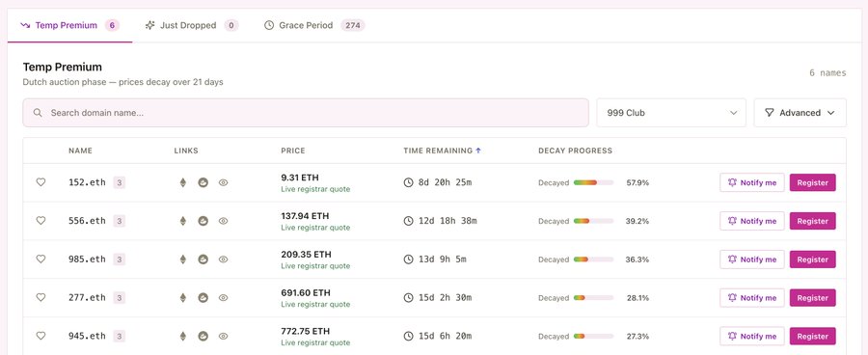
Task: Switch to the Grace Period tab
Action: tap(313, 25)
